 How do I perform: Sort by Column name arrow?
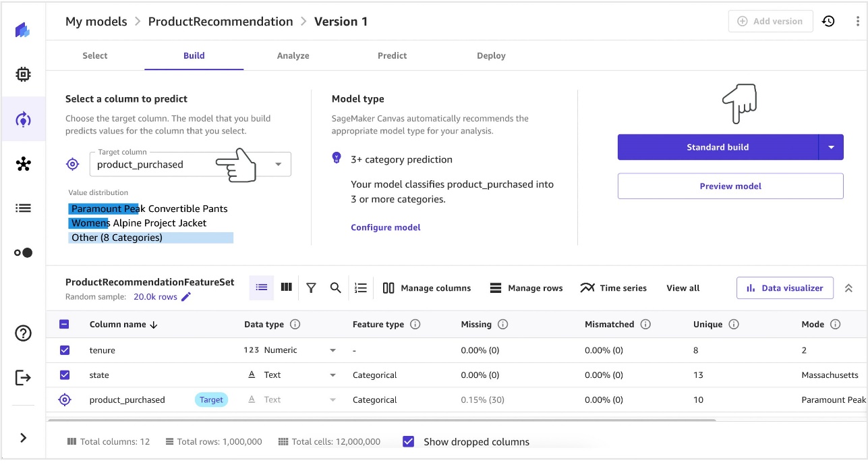(154, 325)
